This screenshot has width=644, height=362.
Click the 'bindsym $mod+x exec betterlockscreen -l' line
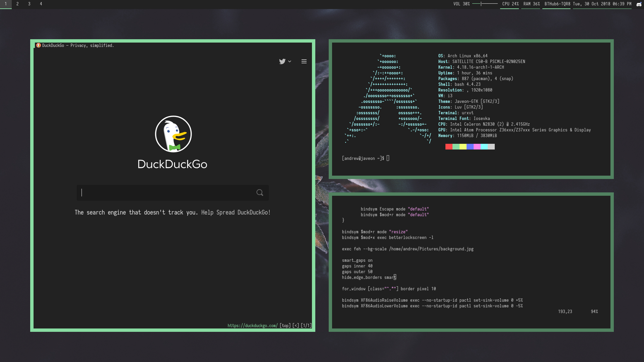tap(388, 238)
